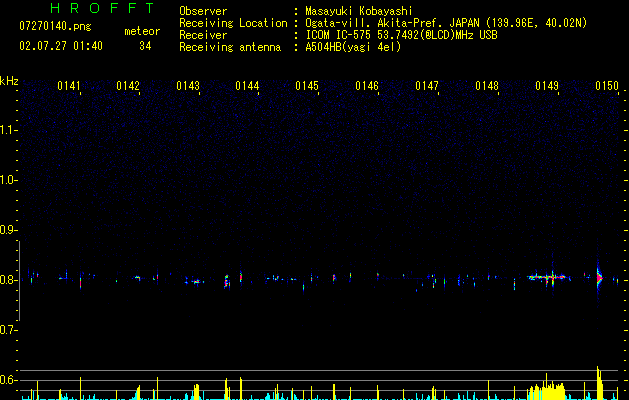Click the strong magenta echo near 0150

coord(599,277)
